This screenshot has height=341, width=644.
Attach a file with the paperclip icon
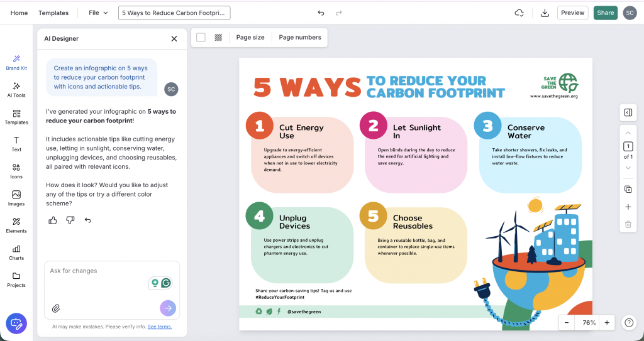pyautogui.click(x=56, y=308)
